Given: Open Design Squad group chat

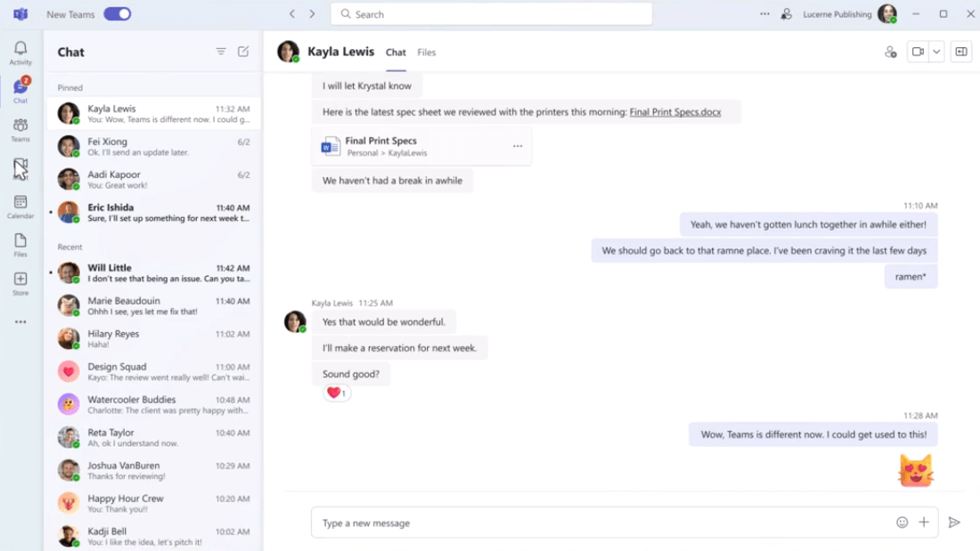Looking at the screenshot, I should coord(154,372).
